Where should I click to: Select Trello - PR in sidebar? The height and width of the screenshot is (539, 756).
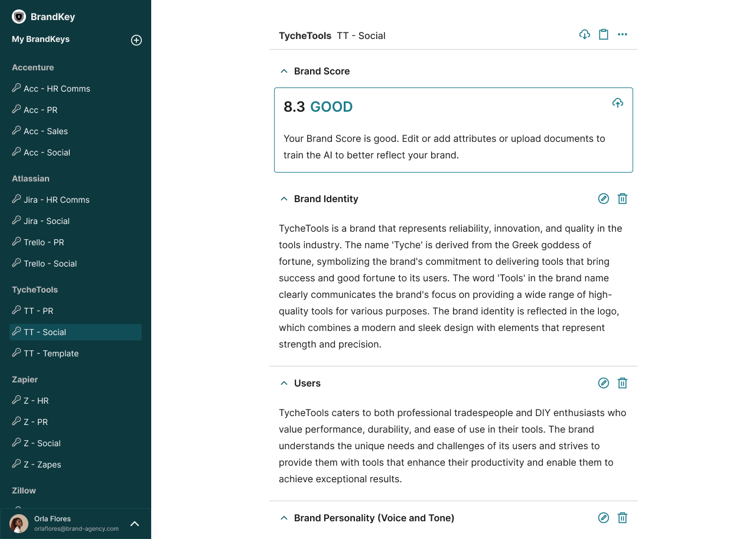[76, 242]
